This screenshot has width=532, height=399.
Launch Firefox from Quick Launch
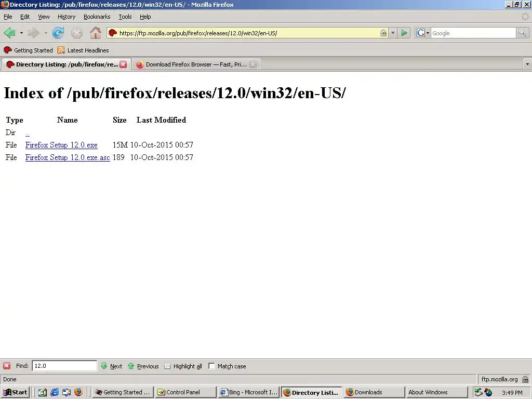coord(78,392)
